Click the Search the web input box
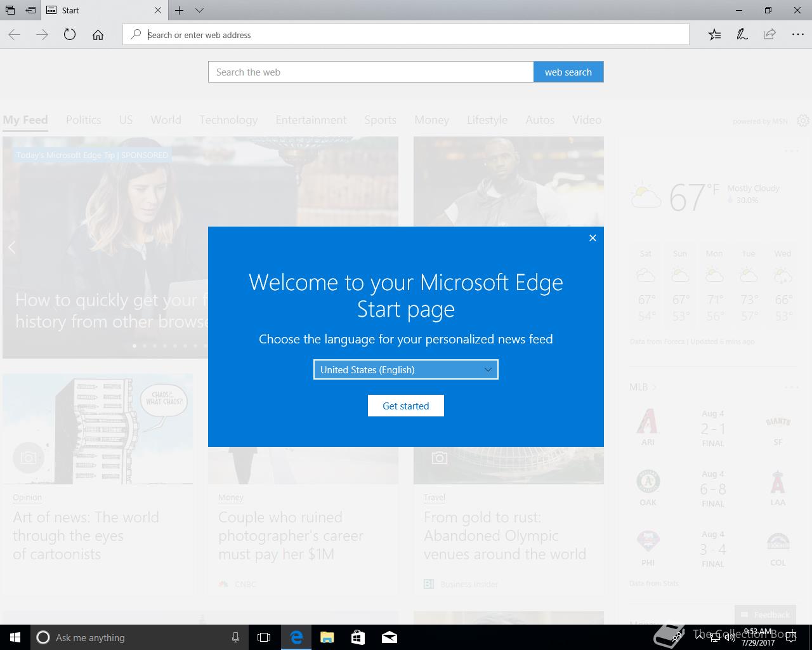 [371, 72]
